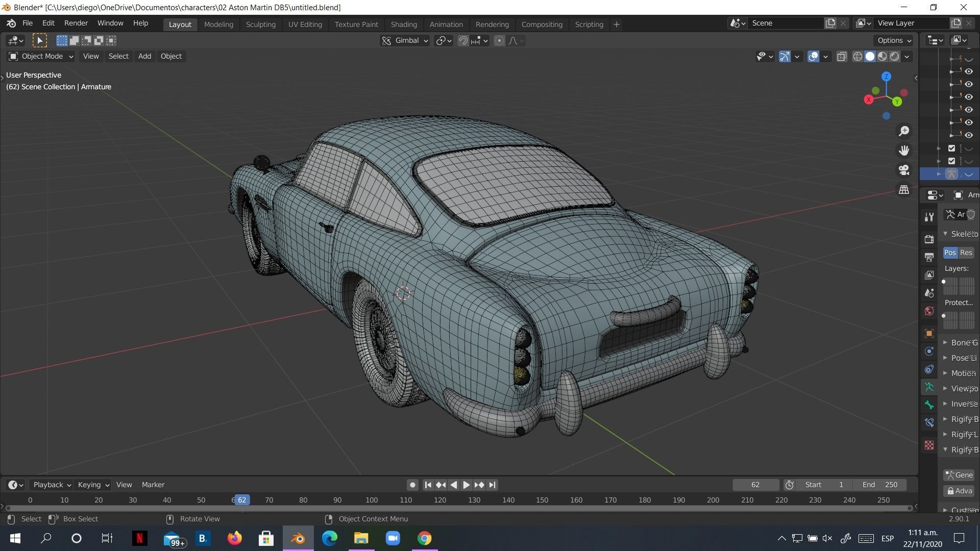This screenshot has height=551, width=980.
Task: Open Zoom from the taskbar
Action: (x=393, y=538)
